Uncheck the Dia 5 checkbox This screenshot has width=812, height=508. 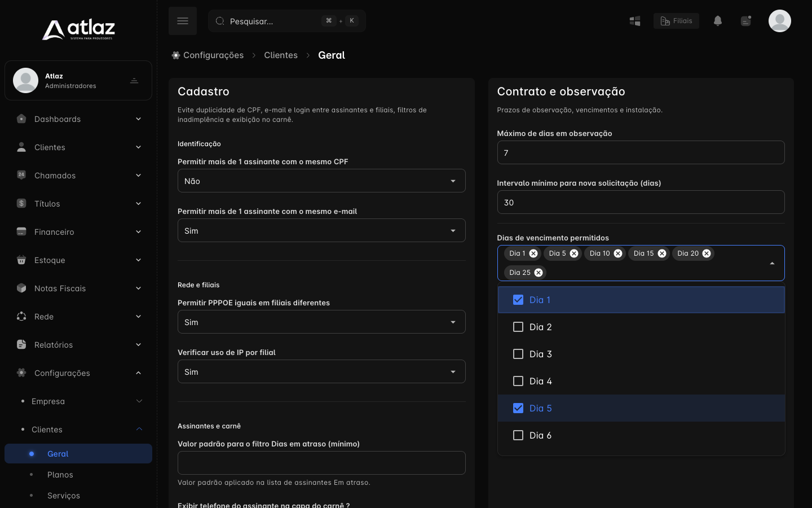click(x=518, y=408)
